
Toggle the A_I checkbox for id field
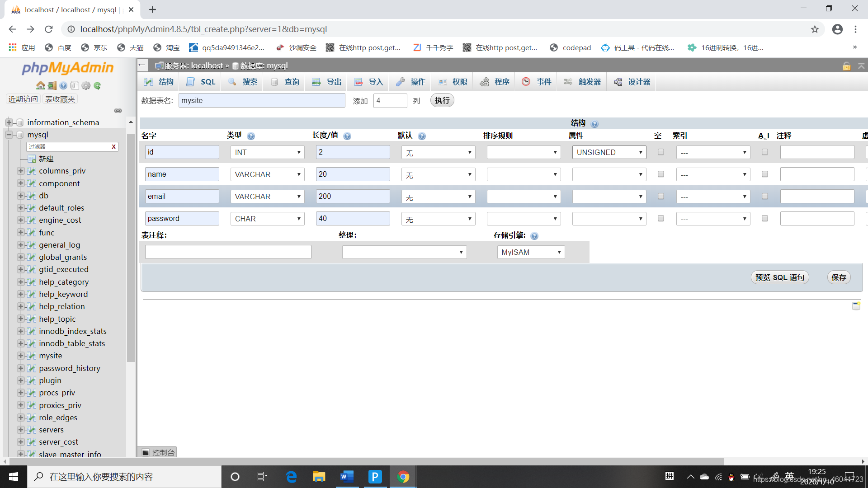tap(765, 152)
